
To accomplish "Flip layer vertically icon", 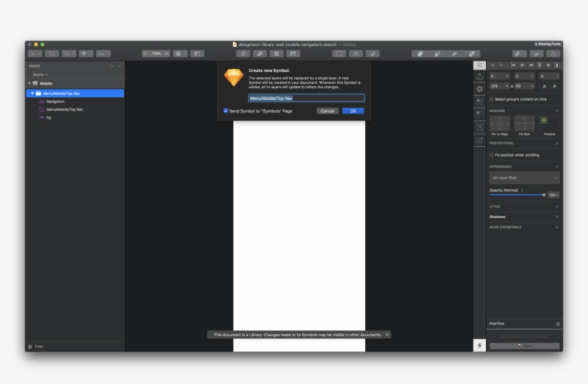I will pyautogui.click(x=555, y=86).
